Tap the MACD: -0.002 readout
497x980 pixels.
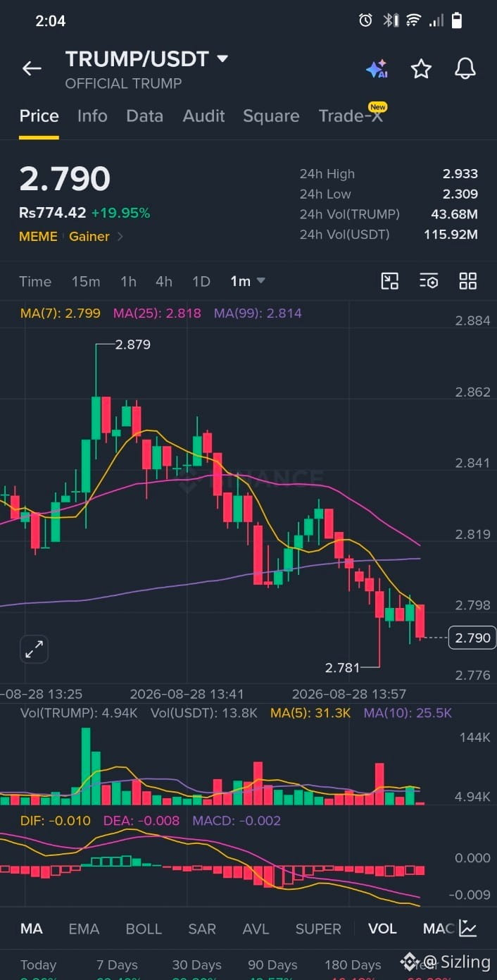(x=237, y=821)
